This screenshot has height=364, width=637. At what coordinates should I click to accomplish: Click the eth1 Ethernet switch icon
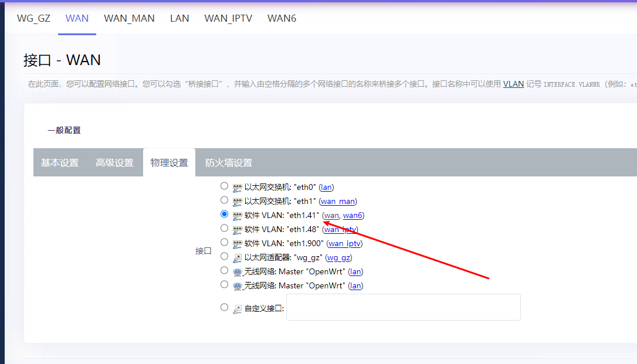(x=238, y=202)
